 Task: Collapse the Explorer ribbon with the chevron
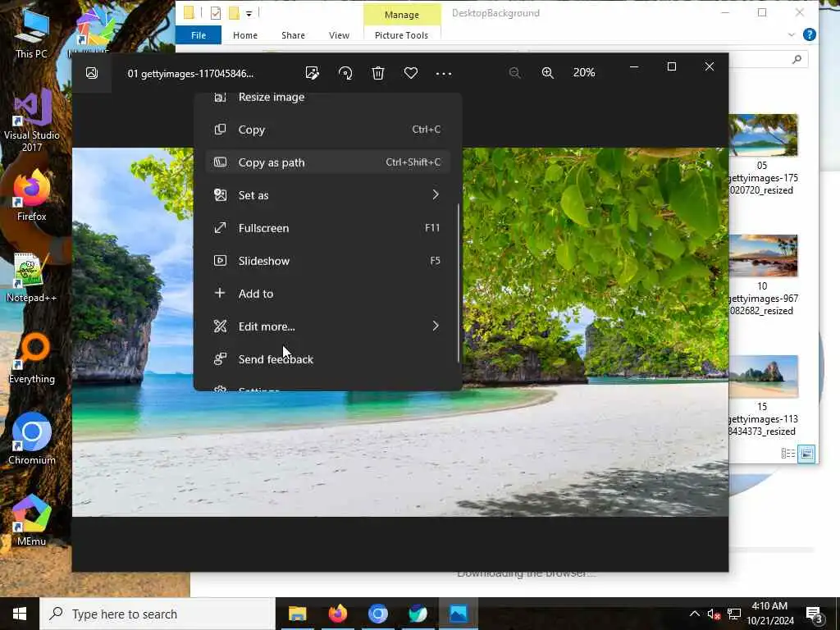792,34
